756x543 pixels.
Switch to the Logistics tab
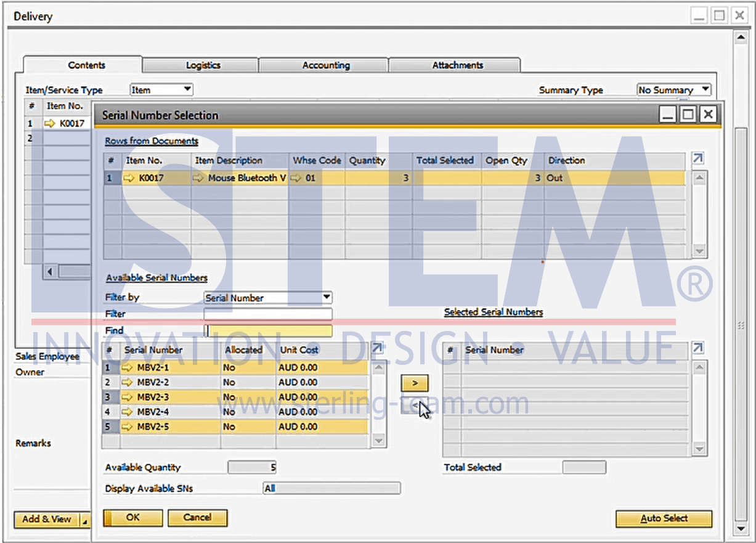tap(203, 65)
